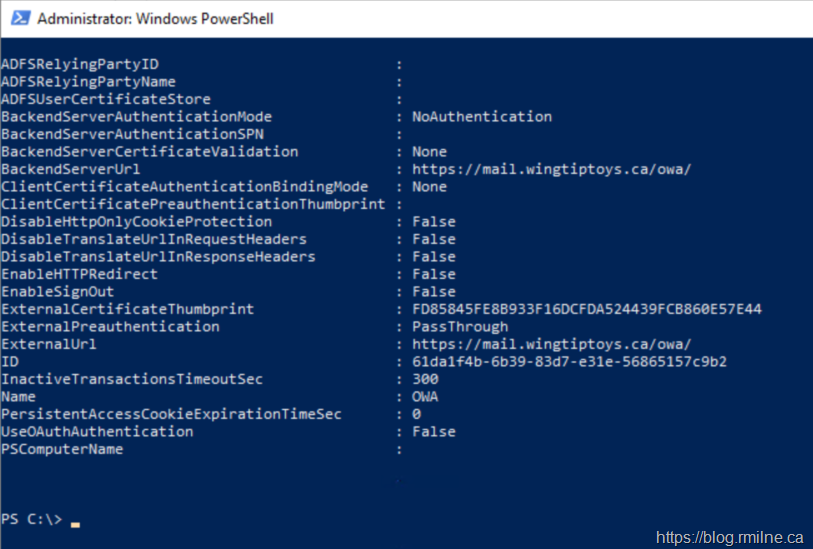Open the blog.rmilne.ca watermark link
This screenshot has height=549, width=813.
click(729, 536)
